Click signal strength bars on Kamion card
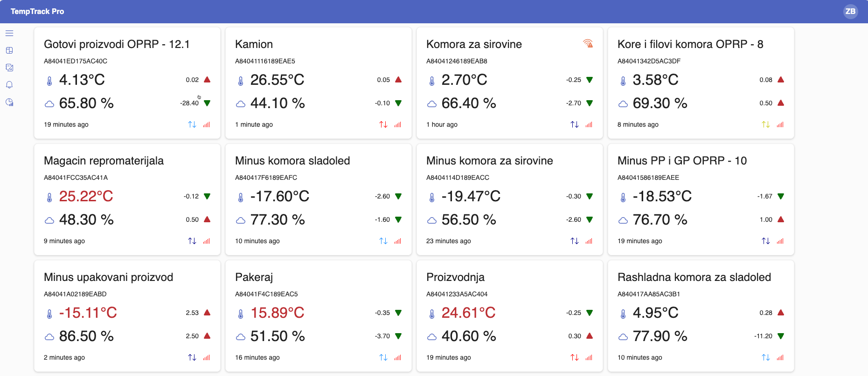Image resolution: width=868 pixels, height=376 pixels. tap(397, 124)
